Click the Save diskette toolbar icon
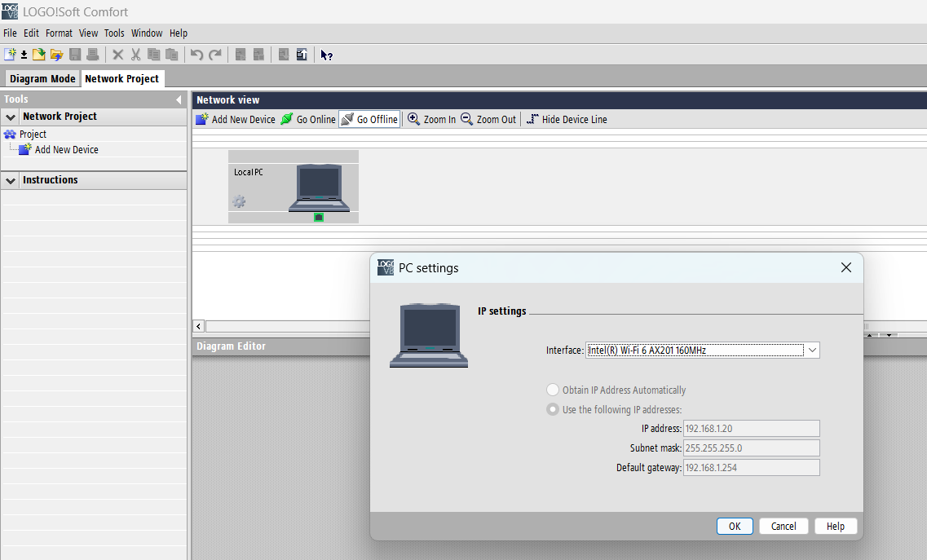The width and height of the screenshot is (927, 560). coord(75,55)
